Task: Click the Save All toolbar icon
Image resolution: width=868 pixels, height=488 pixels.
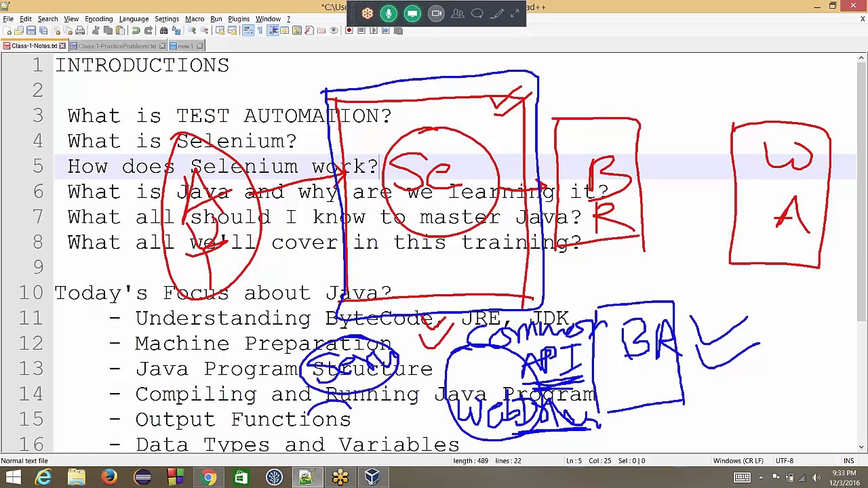Action: (x=43, y=30)
